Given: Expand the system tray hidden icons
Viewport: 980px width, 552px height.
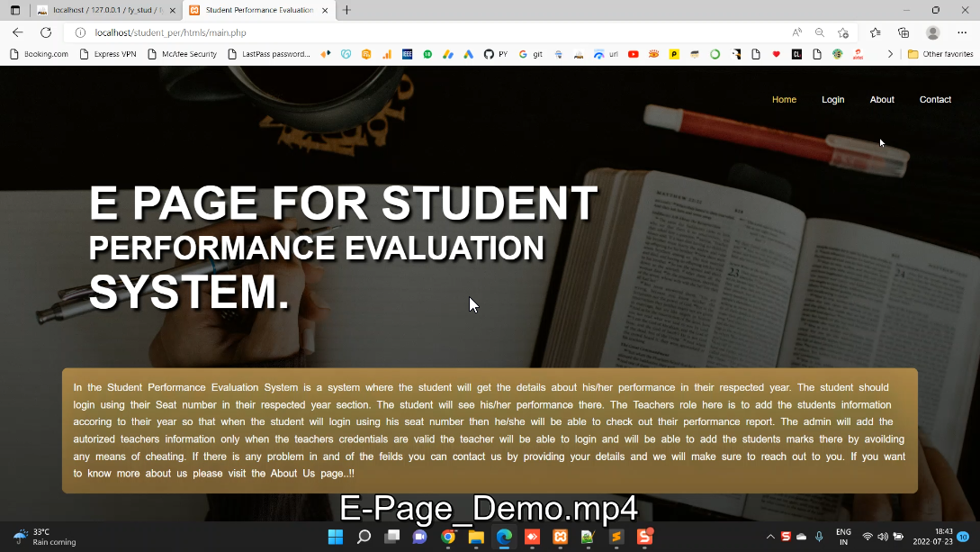Looking at the screenshot, I should [770, 538].
